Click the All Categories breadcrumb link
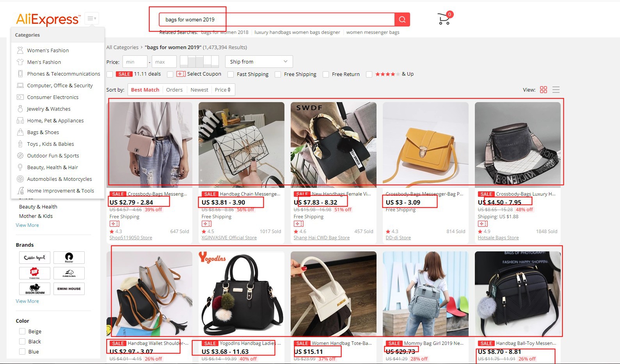This screenshot has height=364, width=620. click(x=123, y=47)
